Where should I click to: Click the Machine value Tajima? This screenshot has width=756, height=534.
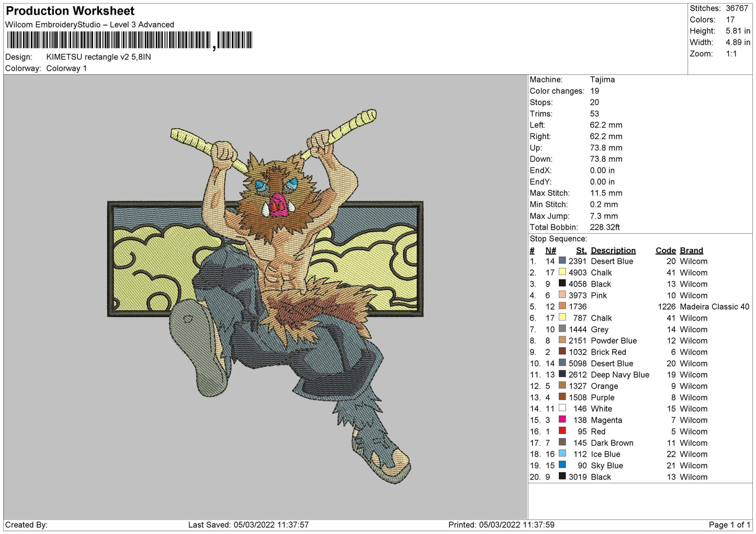[x=602, y=79]
